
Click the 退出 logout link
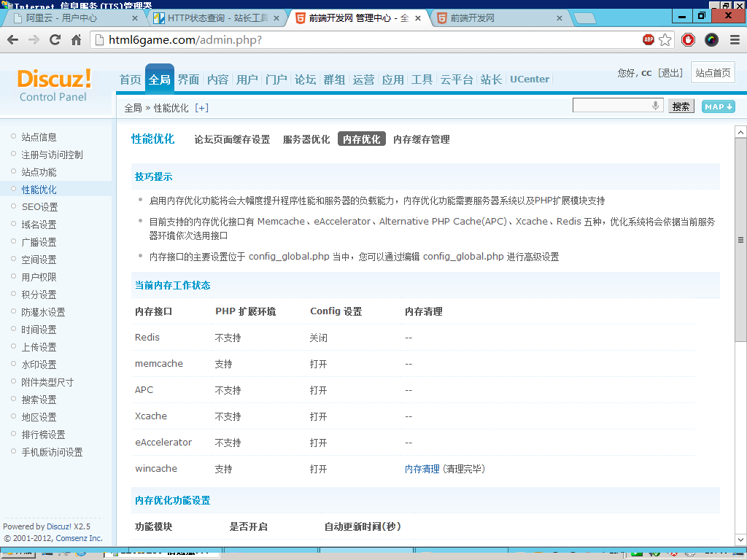(x=670, y=73)
